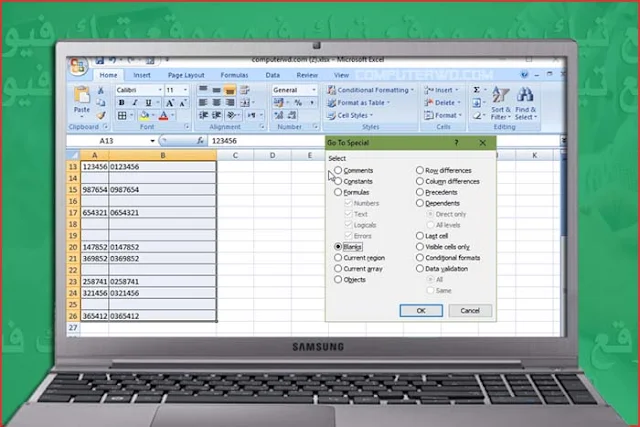Select the Blanks radio option
The image size is (640, 427).
[x=338, y=247]
